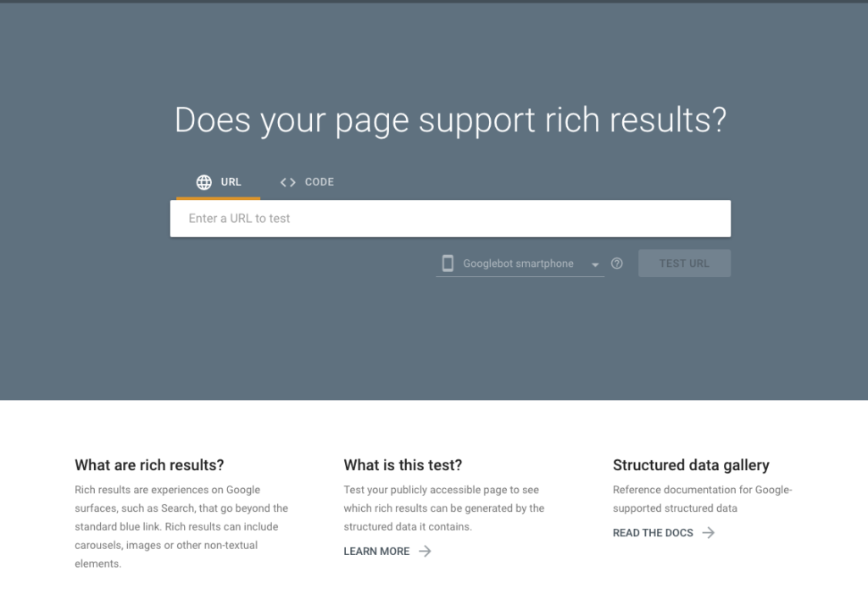The image size is (868, 605).
Task: Click the 'What is this test?' heading
Action: tap(403, 465)
